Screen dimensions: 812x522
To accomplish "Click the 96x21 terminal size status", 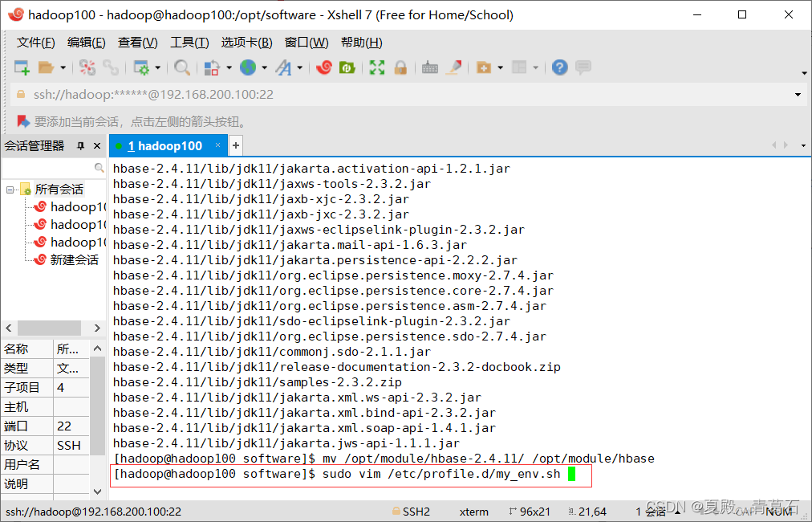I will pos(530,512).
